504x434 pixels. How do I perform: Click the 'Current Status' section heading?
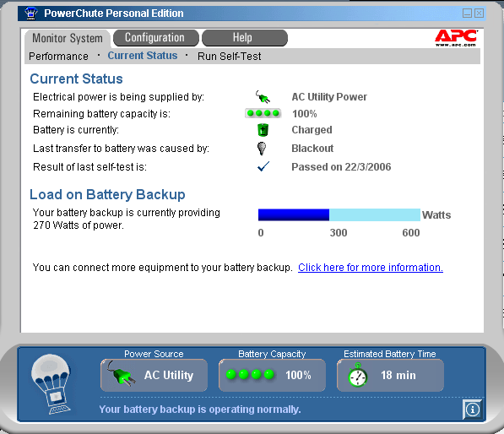(76, 79)
